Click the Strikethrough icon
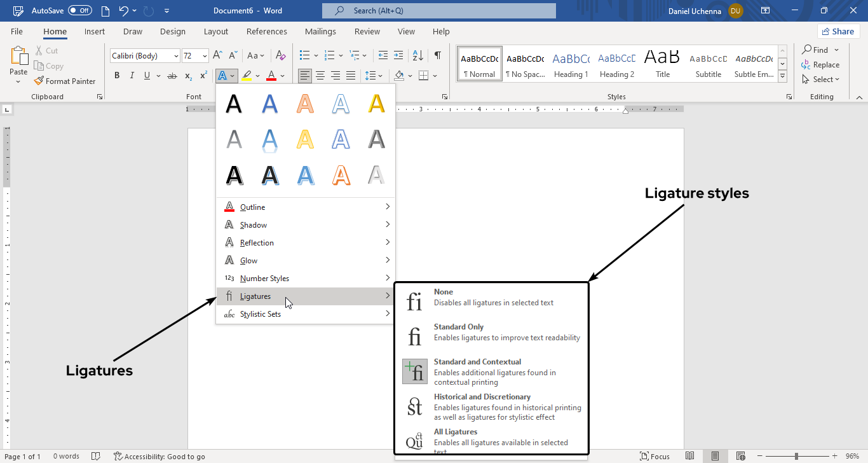The width and height of the screenshot is (868, 463). click(172, 76)
